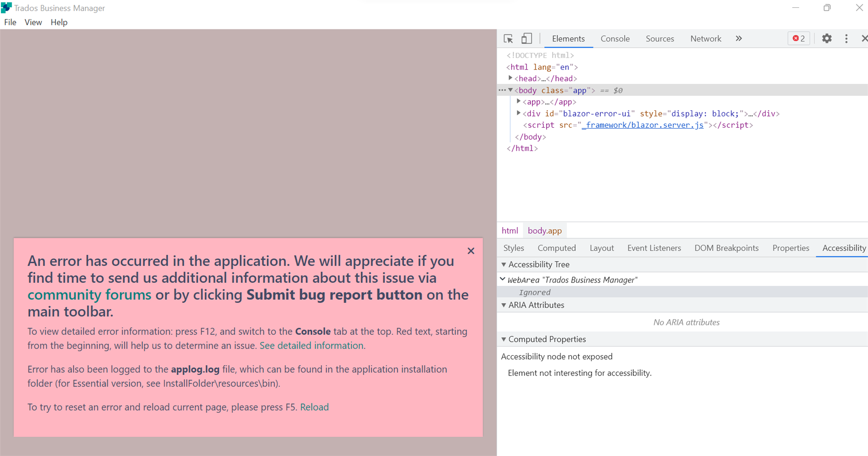
Task: Show more DevTools tabs chevron
Action: (739, 39)
